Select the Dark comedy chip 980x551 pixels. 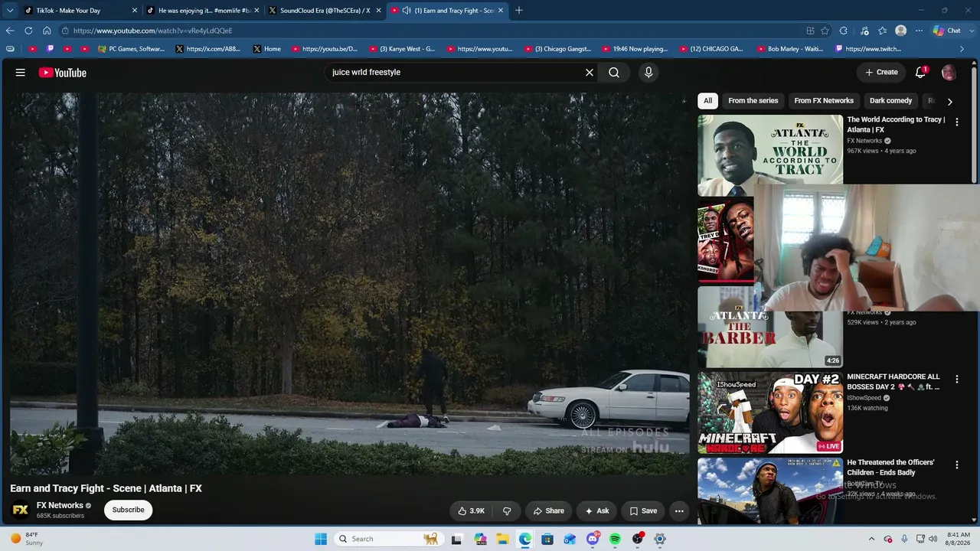pyautogui.click(x=890, y=101)
